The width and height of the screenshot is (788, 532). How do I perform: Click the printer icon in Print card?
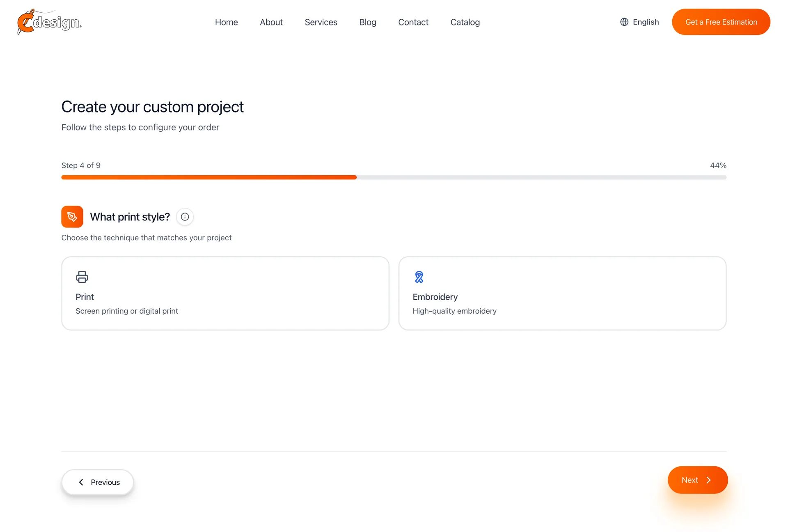click(82, 277)
